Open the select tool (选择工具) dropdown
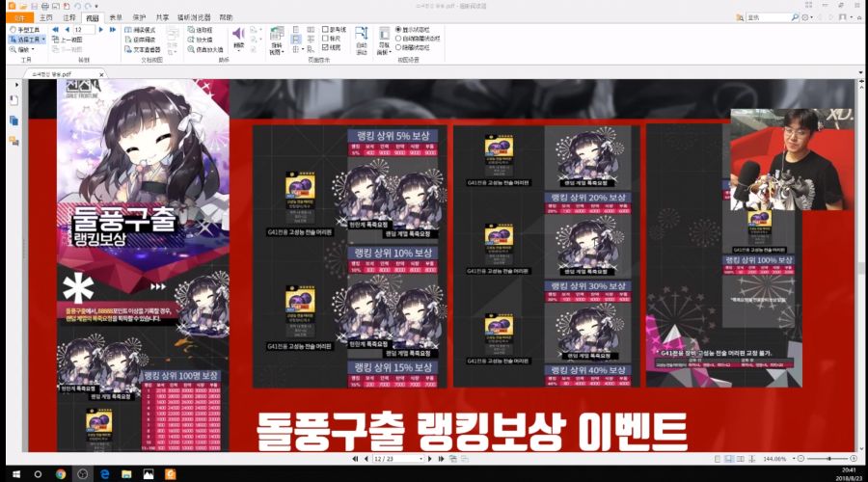This screenshot has width=868, height=482. [43, 40]
